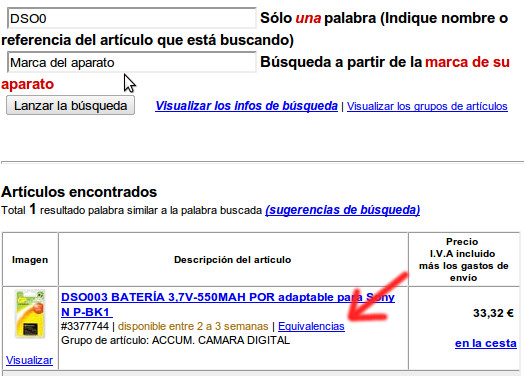This screenshot has width=524, height=376.
Task: Click the 'Equivalencias' link
Action: tap(311, 326)
